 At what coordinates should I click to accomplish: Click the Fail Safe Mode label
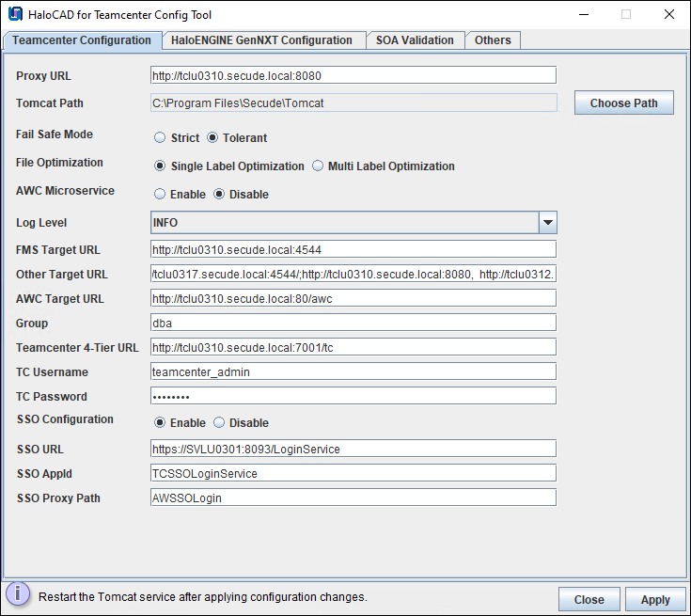[x=55, y=134]
